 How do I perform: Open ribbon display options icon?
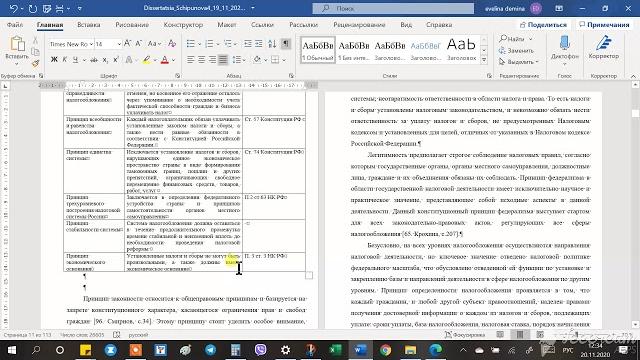pyautogui.click(x=559, y=8)
